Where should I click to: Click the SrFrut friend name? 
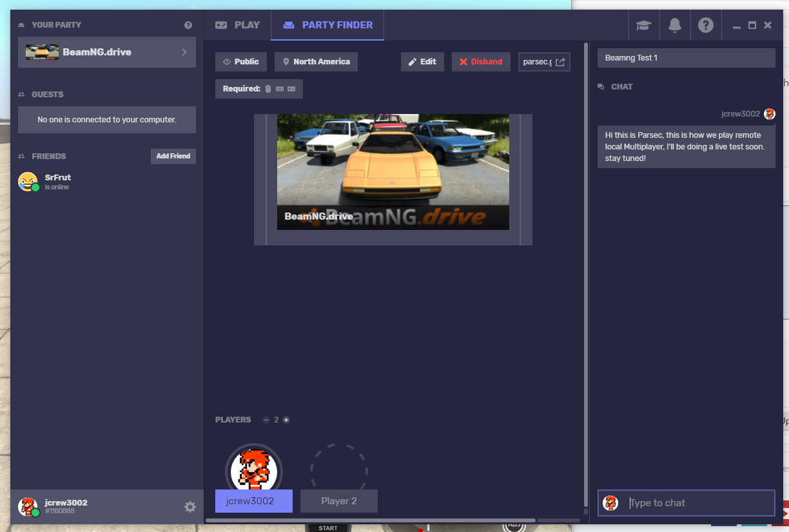click(58, 178)
